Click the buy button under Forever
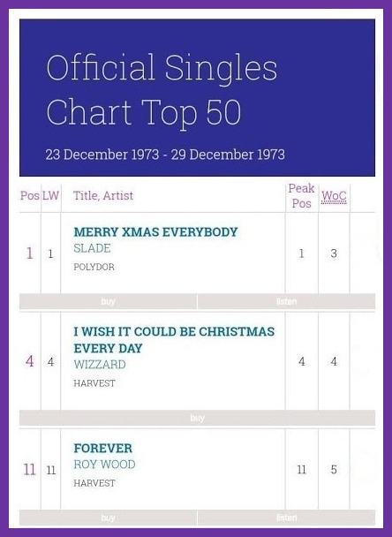The width and height of the screenshot is (392, 537). (x=109, y=518)
